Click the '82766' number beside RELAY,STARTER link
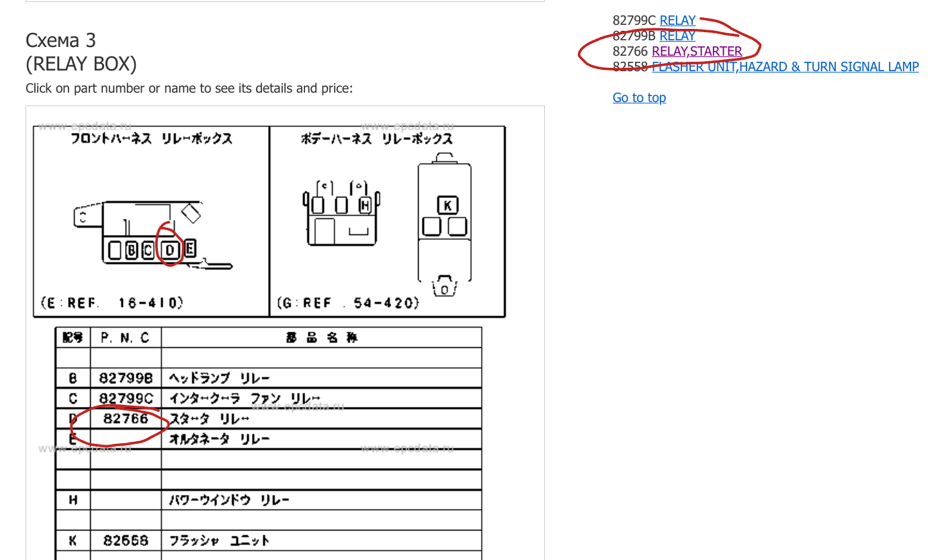Viewport: 938px width, 560px height. 630,52
